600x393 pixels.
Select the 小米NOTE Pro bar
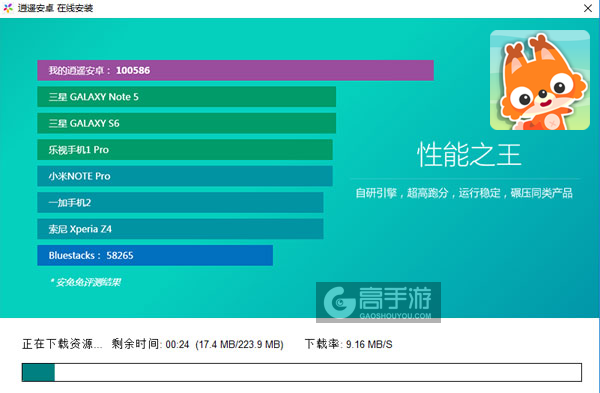pos(185,176)
